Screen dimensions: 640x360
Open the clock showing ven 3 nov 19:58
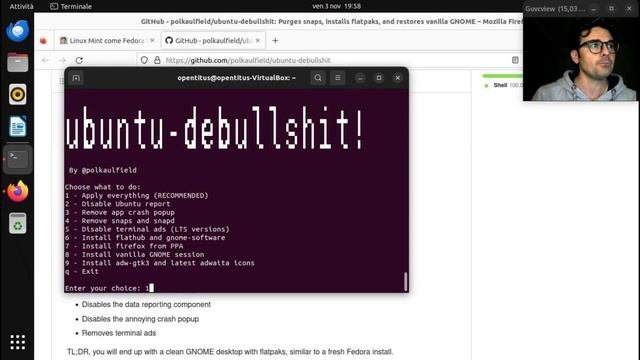tap(336, 6)
